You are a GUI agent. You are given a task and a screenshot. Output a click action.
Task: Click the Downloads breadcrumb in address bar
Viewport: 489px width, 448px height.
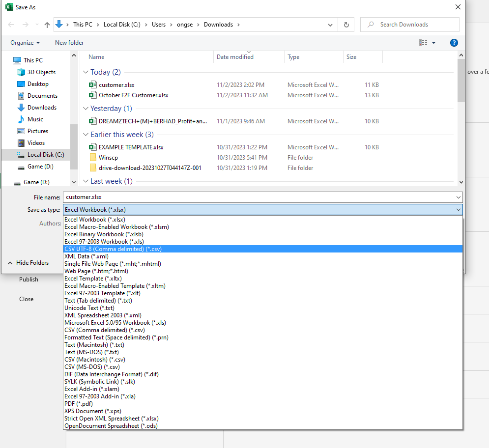(218, 25)
